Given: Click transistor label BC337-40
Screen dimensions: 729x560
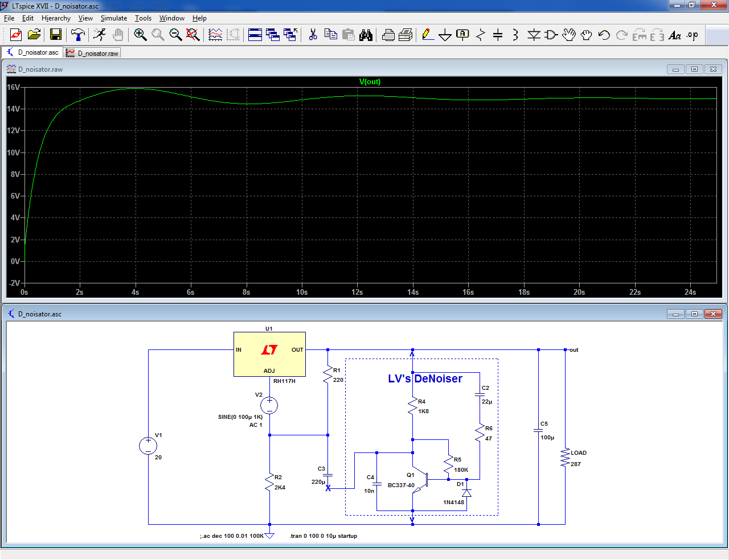Looking at the screenshot, I should tap(401, 485).
